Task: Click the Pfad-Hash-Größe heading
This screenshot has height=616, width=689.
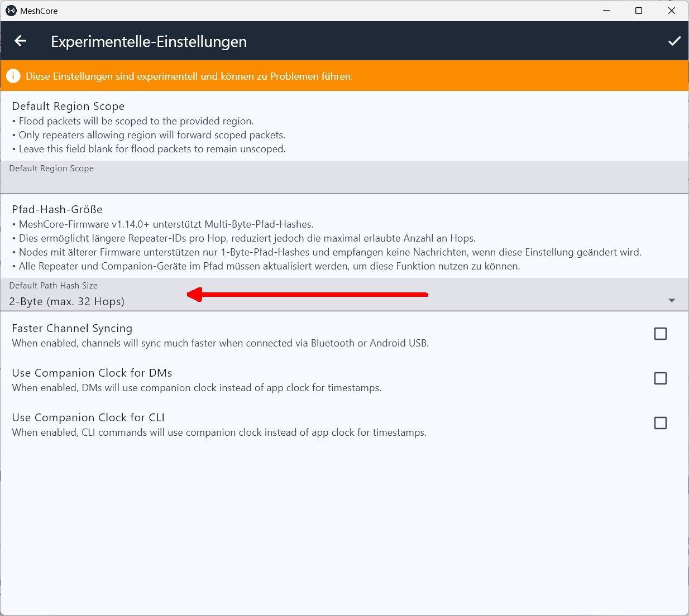Action: [x=57, y=209]
